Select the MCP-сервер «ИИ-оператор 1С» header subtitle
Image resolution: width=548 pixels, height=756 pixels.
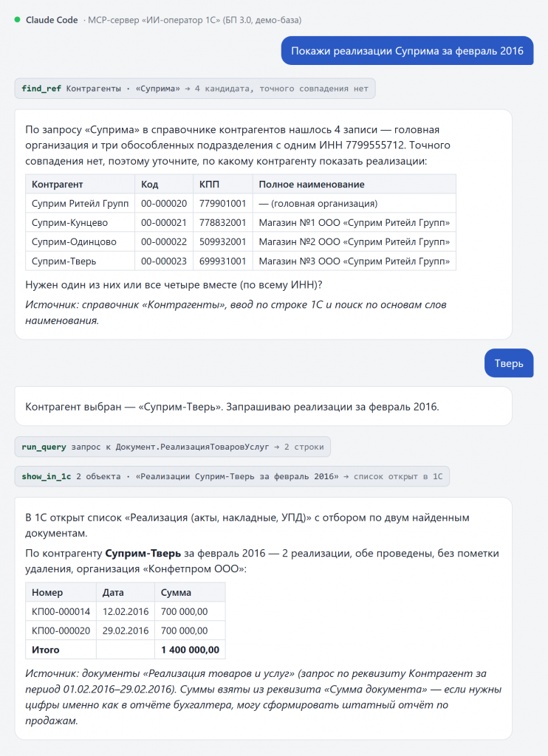[x=193, y=20]
